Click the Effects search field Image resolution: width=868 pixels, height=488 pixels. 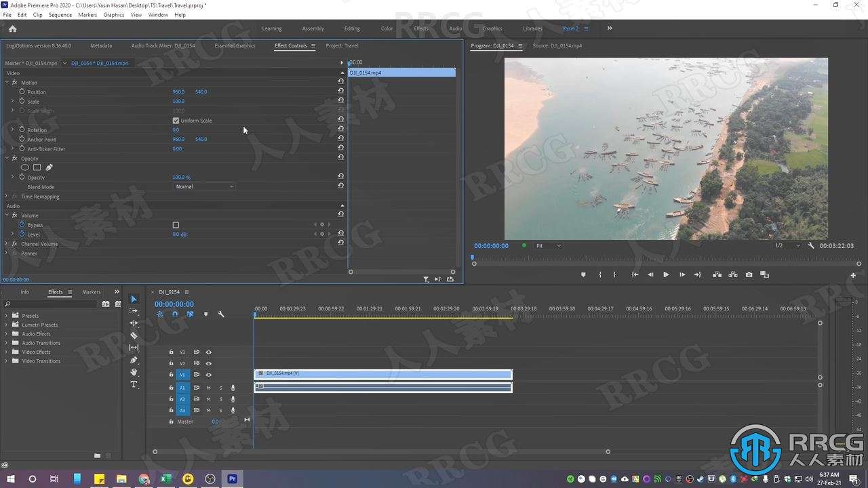coord(51,304)
